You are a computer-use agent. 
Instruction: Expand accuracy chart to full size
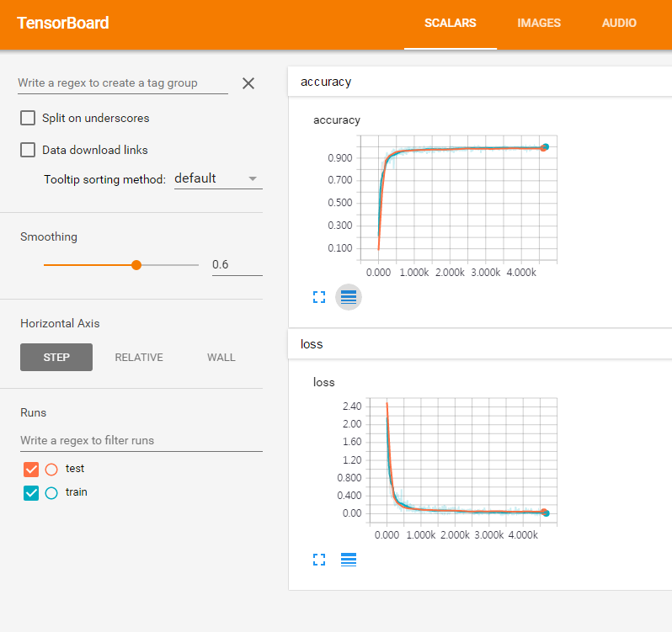319,297
